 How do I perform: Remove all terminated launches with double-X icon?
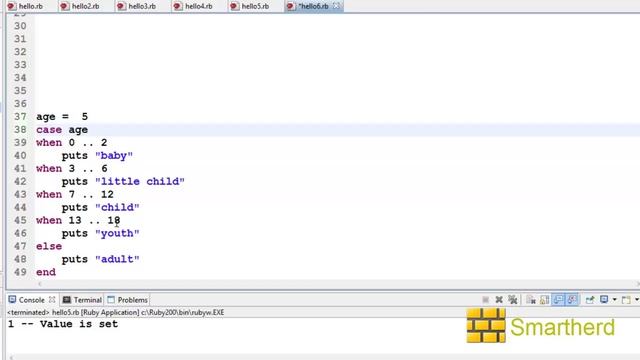tap(513, 300)
